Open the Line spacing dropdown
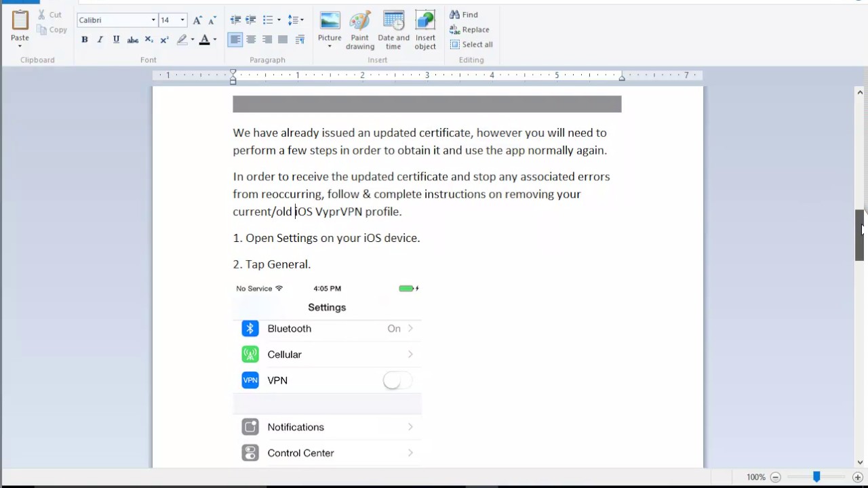The image size is (868, 488). (296, 20)
